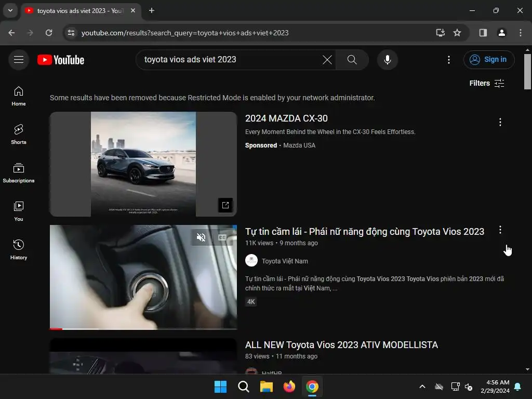
Task: Select the toyota vios ads tab
Action: point(82,11)
